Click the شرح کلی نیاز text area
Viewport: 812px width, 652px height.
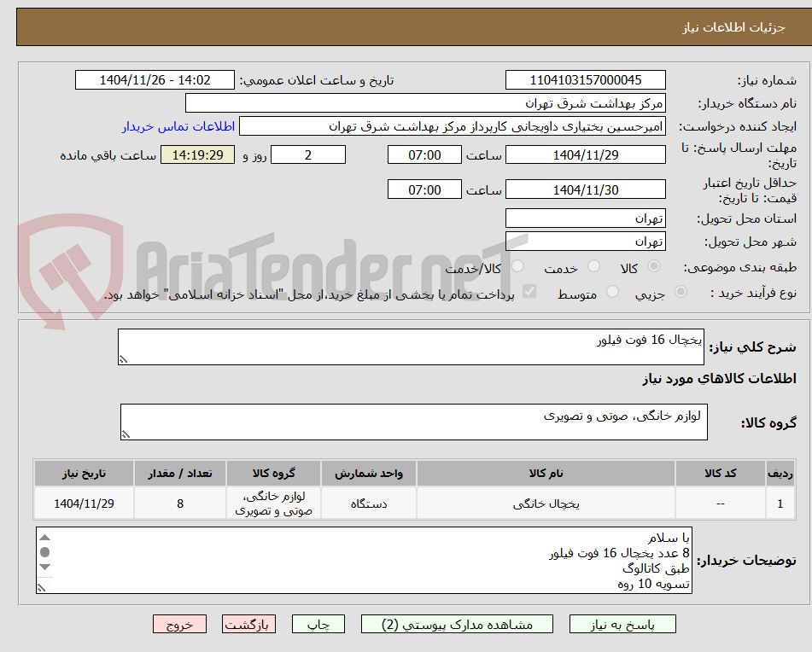click(411, 346)
